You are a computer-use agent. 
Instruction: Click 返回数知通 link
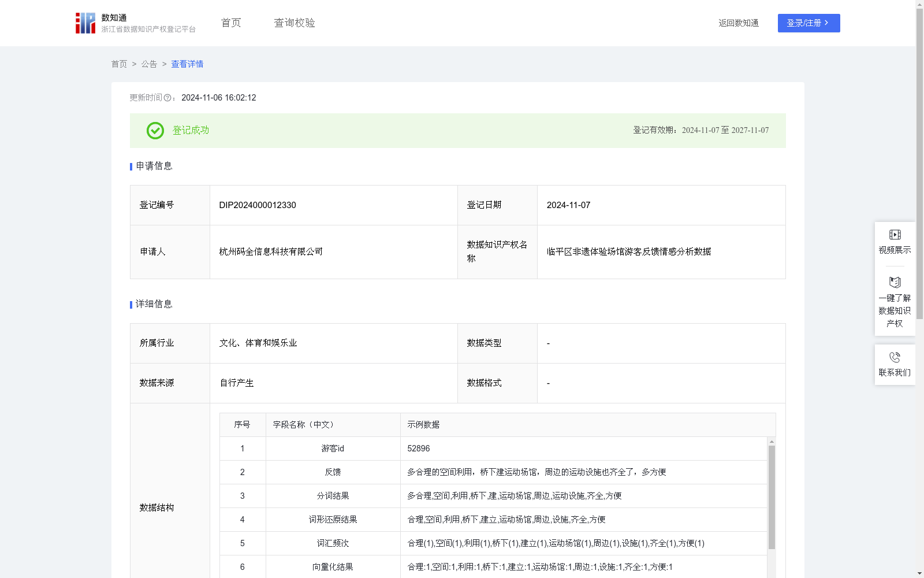click(x=739, y=23)
